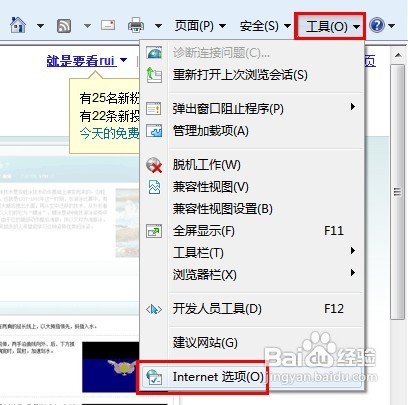Open the 安全(S) menu
This screenshot has width=408, height=405.
pos(265,26)
